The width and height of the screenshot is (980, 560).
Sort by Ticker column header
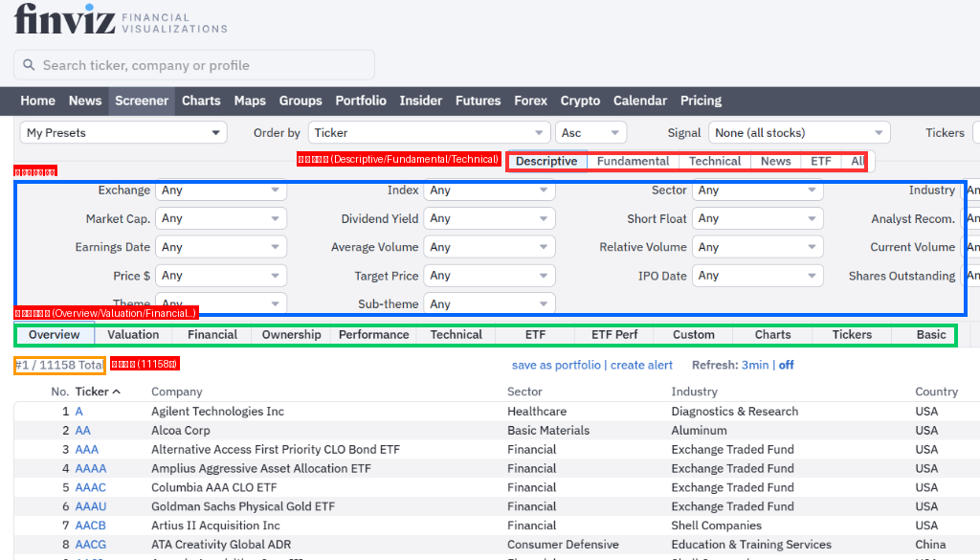coord(98,392)
